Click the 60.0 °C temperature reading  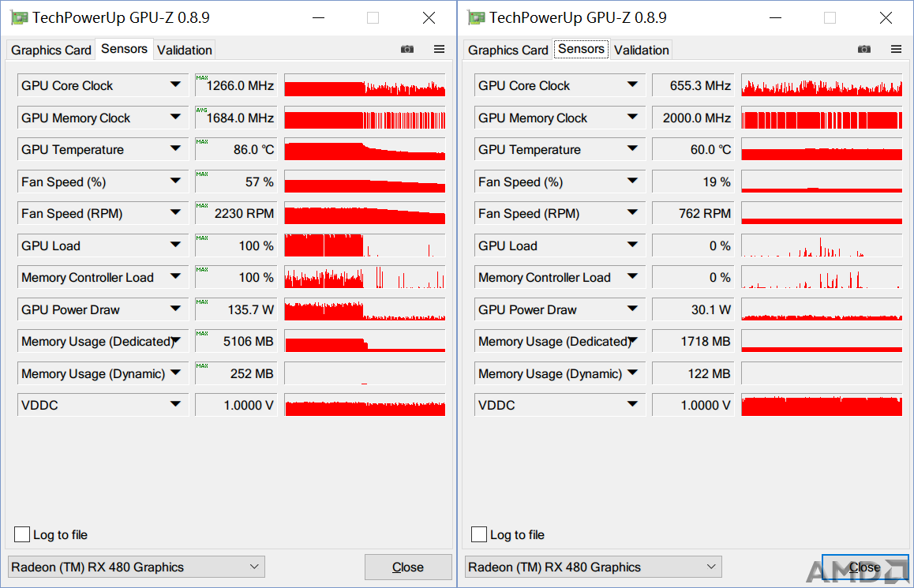point(693,150)
